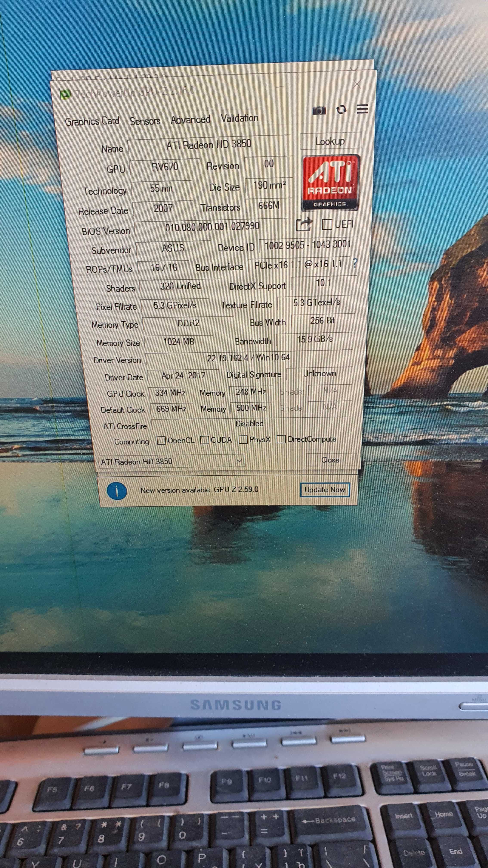Click the GPU-Z title bar app icon
The image size is (488, 868).
pyautogui.click(x=65, y=94)
